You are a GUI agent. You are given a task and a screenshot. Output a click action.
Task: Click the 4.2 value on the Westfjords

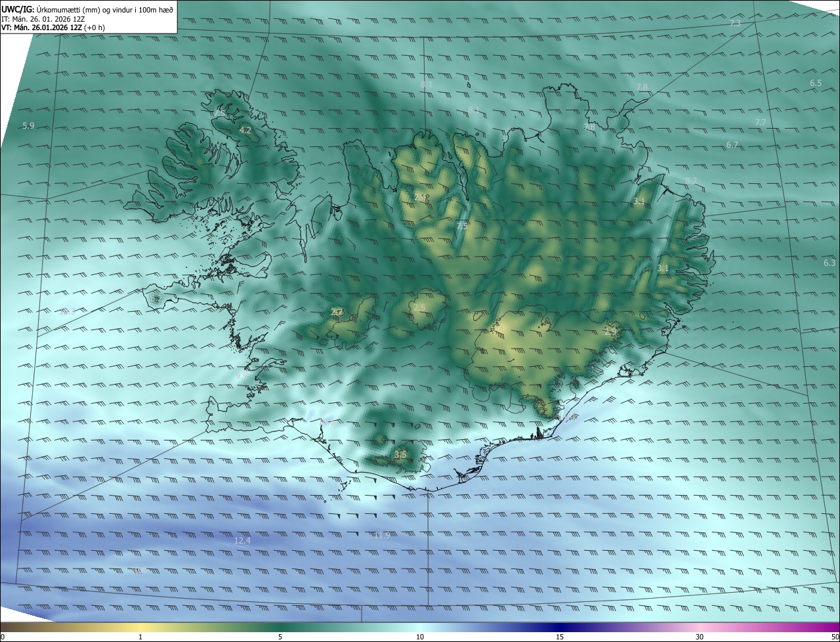point(245,131)
